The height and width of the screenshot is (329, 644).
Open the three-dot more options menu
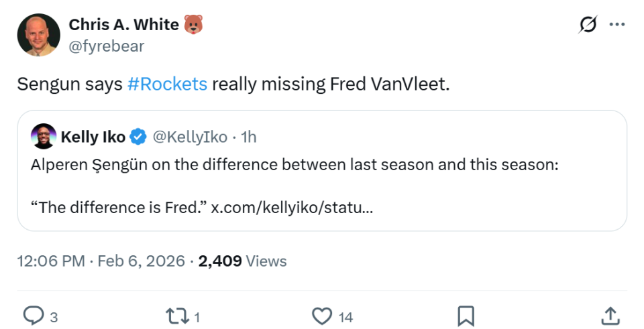pos(616,25)
